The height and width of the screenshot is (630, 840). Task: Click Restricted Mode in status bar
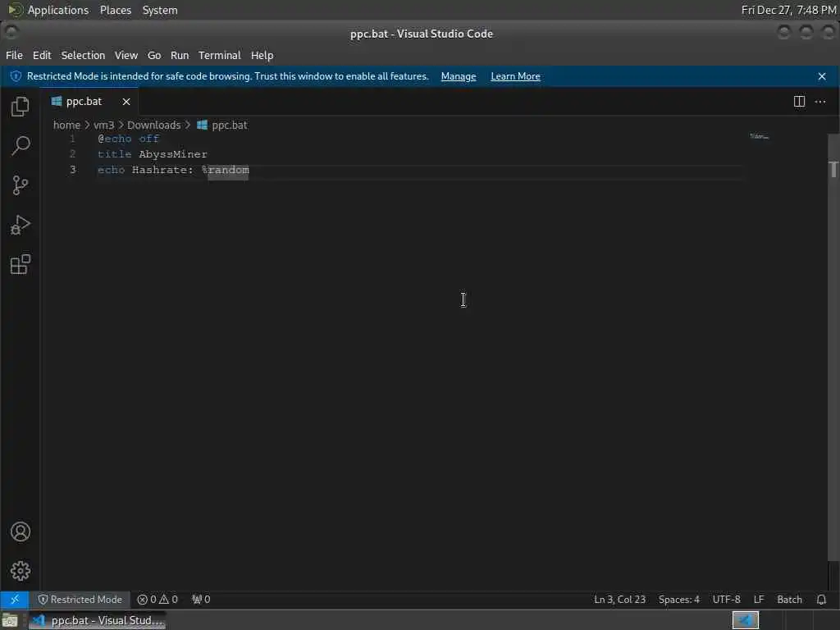click(x=80, y=600)
